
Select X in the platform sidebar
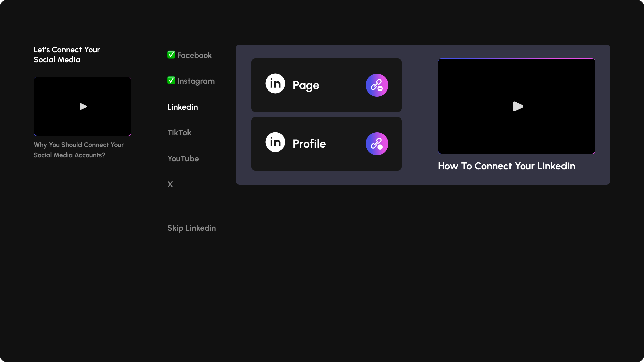(170, 184)
